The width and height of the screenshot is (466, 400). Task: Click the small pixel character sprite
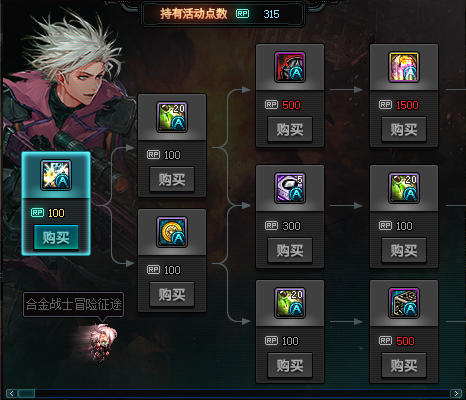(103, 343)
